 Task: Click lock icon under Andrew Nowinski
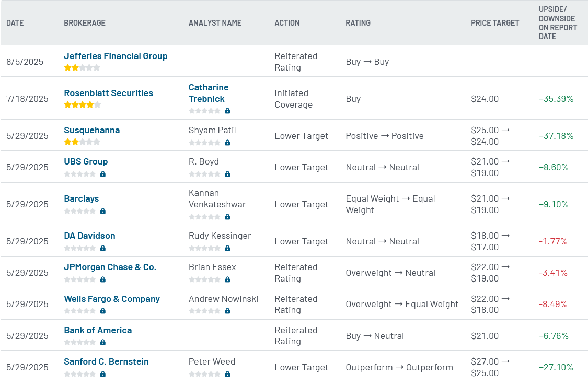pyautogui.click(x=227, y=311)
